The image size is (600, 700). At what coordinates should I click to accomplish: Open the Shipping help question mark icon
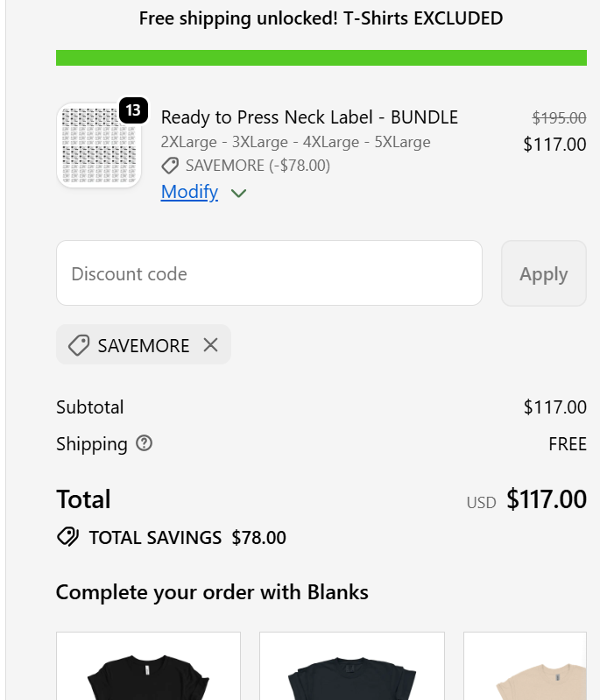click(x=145, y=443)
